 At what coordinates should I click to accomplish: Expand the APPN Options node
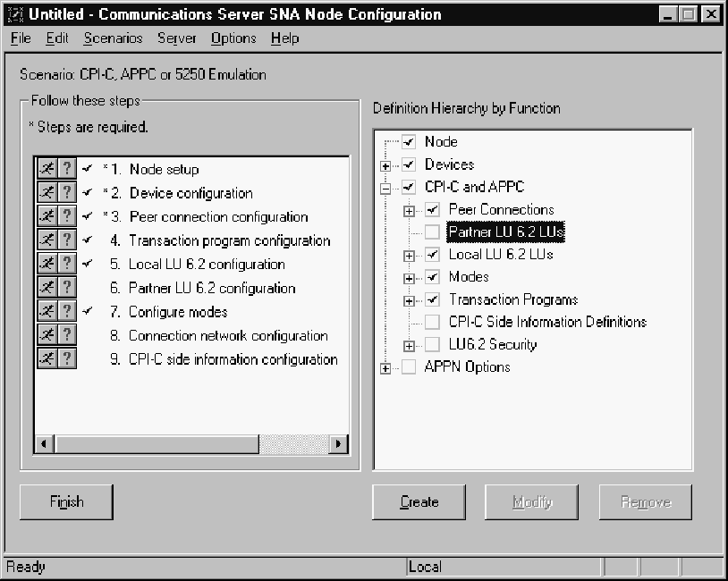[385, 368]
